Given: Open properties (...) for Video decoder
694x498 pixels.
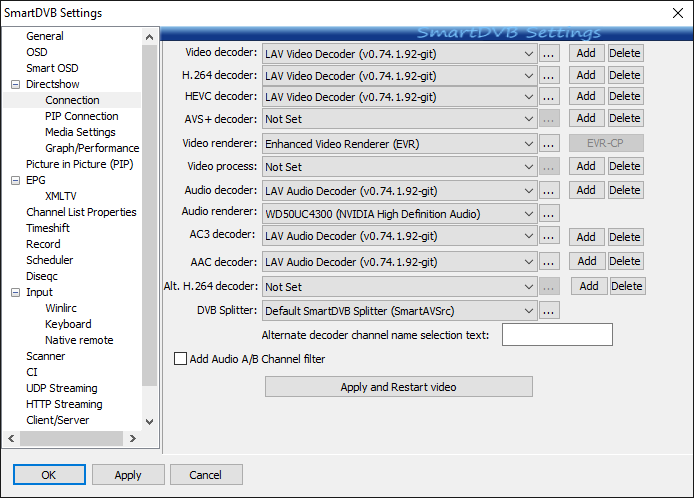Looking at the screenshot, I should 549,54.
